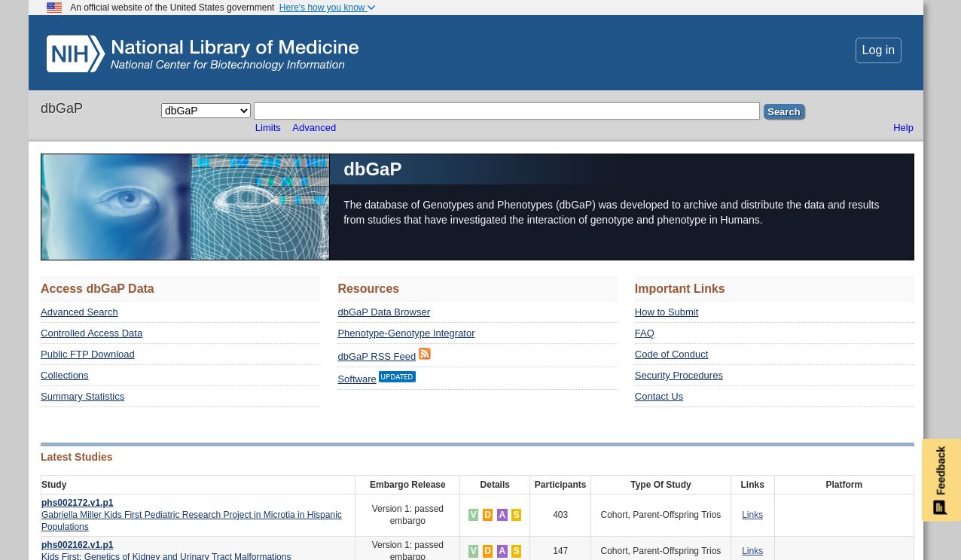
Task: Click the UPDATED badge beside Software
Action: pyautogui.click(x=397, y=376)
